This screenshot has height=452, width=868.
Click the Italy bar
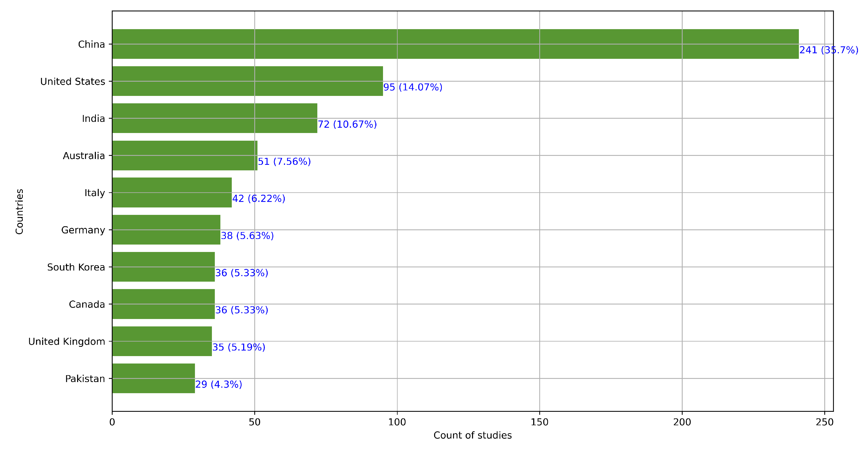(x=172, y=192)
